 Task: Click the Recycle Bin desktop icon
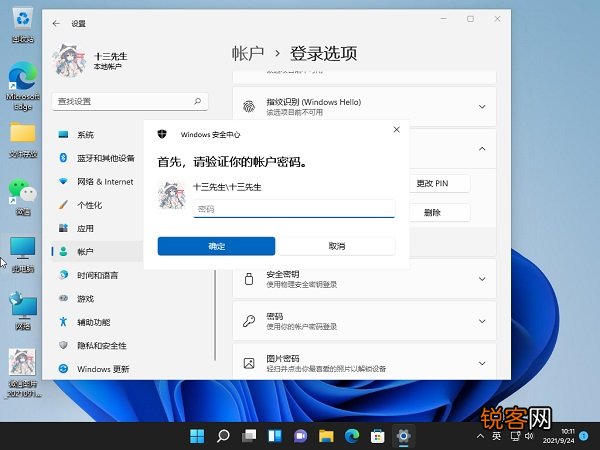[23, 26]
